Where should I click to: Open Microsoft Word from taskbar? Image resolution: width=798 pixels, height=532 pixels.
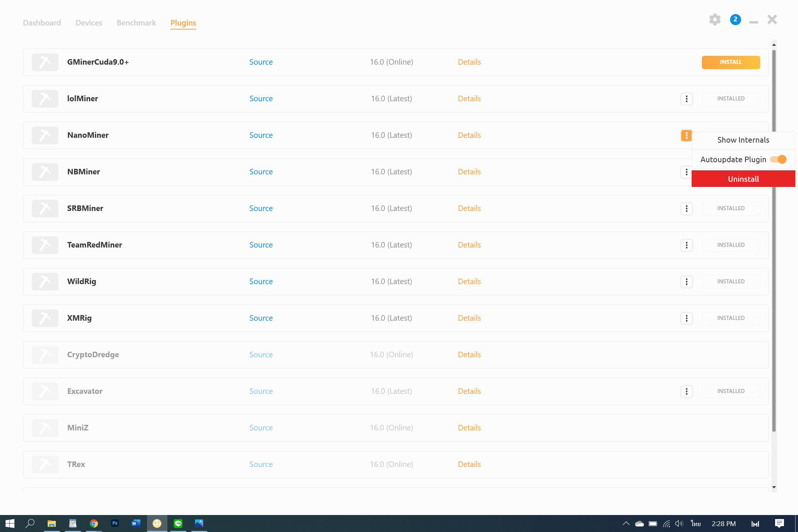coord(136,524)
